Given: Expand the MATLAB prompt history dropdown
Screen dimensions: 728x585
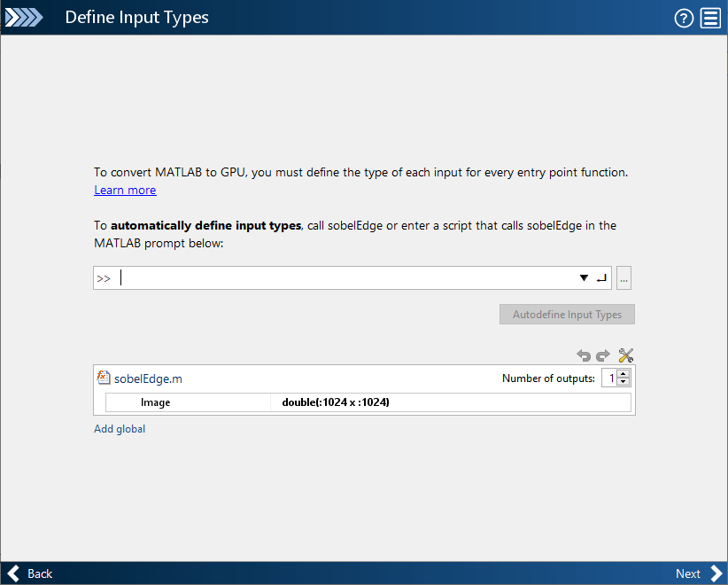Looking at the screenshot, I should 584,278.
